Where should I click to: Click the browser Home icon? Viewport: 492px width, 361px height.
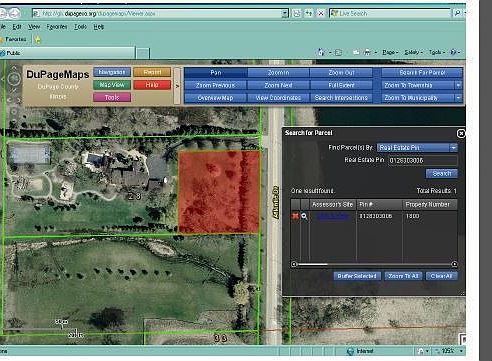pyautogui.click(x=321, y=52)
